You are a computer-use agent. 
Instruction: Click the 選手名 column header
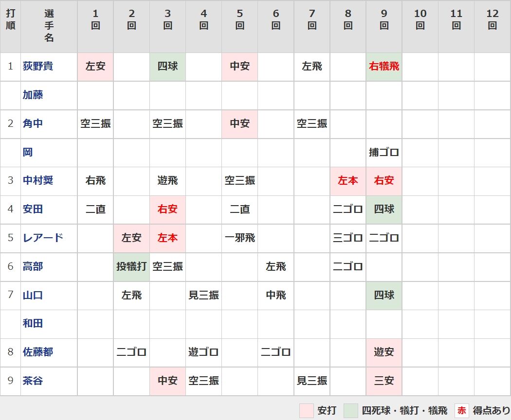point(49,26)
